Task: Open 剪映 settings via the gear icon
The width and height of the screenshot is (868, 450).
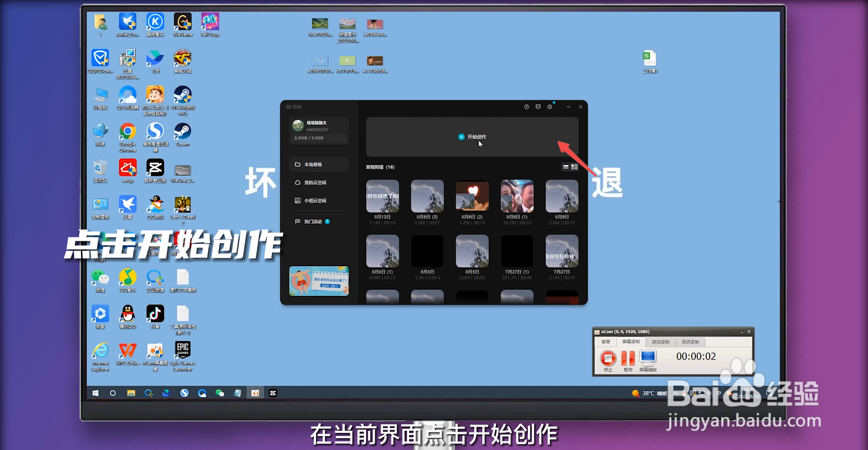Action: [550, 107]
